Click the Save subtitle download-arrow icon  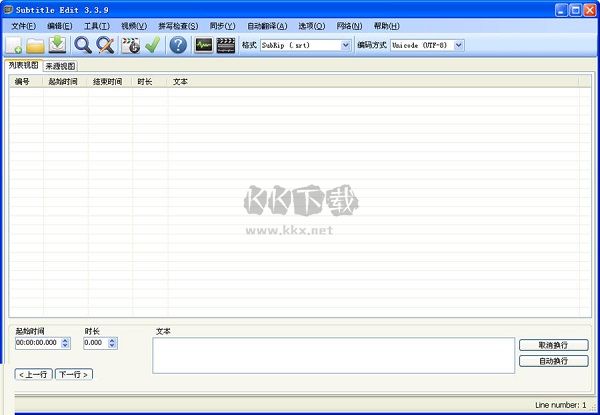(57, 45)
